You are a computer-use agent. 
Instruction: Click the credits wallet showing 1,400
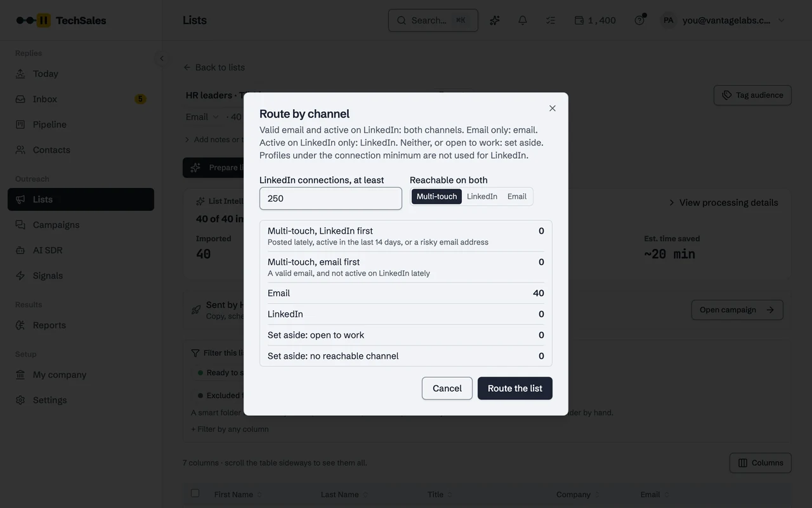[595, 20]
